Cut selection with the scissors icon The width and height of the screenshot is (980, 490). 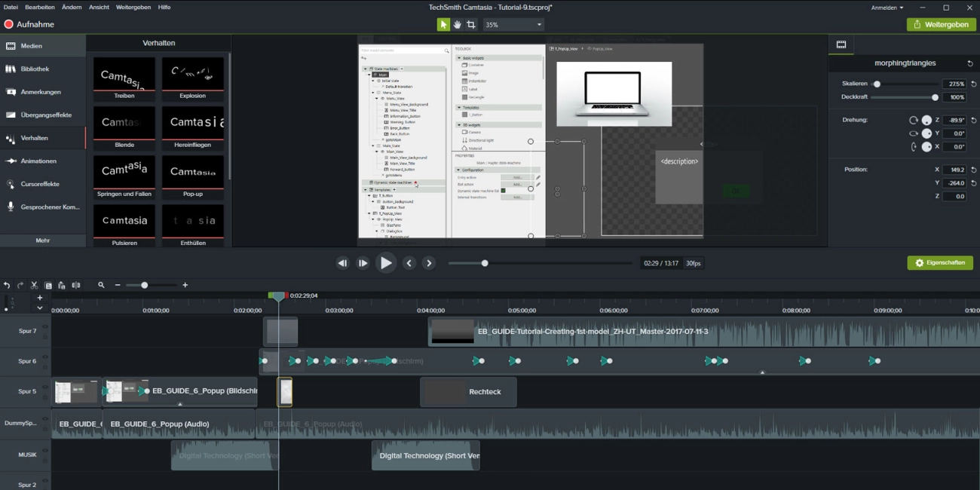pyautogui.click(x=33, y=285)
